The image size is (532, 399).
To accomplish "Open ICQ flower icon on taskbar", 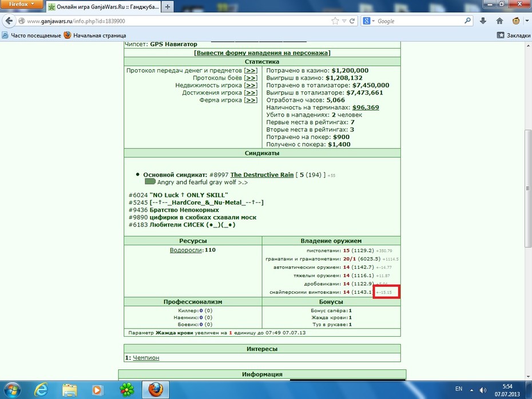I will click(x=127, y=390).
